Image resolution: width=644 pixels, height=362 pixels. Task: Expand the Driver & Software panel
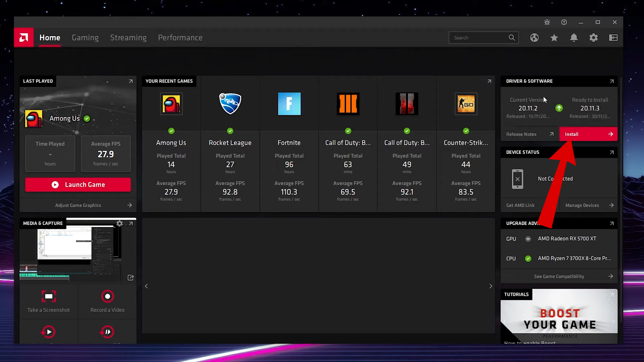(x=612, y=81)
